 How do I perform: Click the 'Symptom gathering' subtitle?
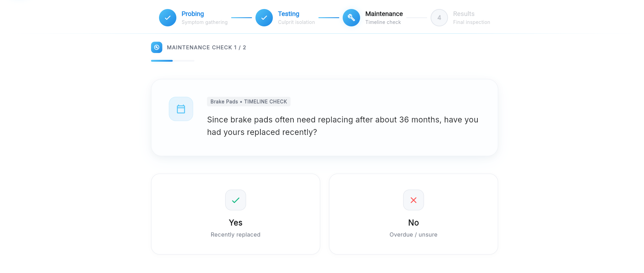pos(204,22)
